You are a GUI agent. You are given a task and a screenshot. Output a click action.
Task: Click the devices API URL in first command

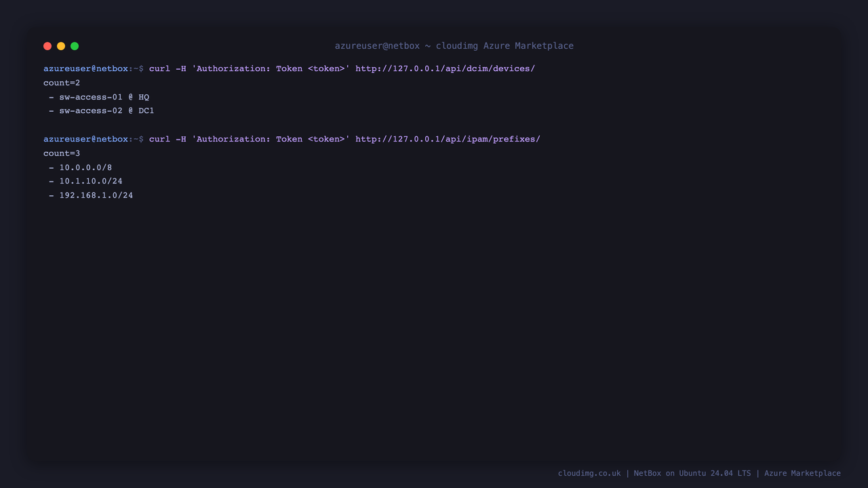click(x=445, y=68)
